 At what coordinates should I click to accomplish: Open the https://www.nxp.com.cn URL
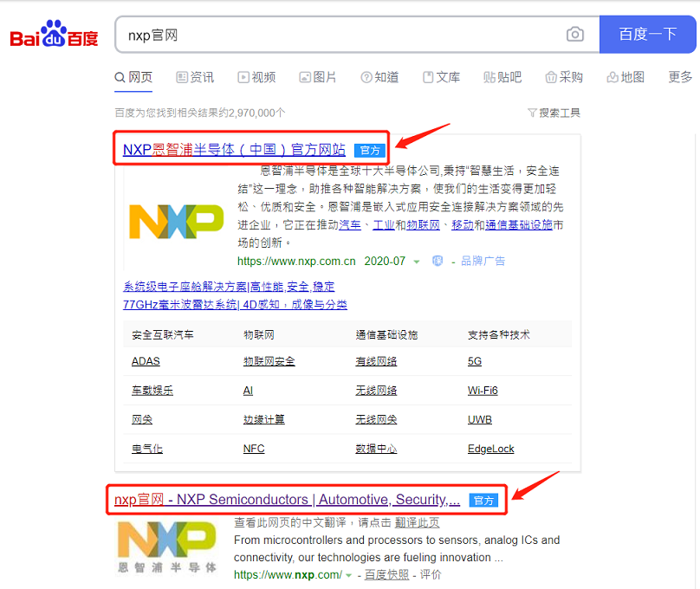296,261
